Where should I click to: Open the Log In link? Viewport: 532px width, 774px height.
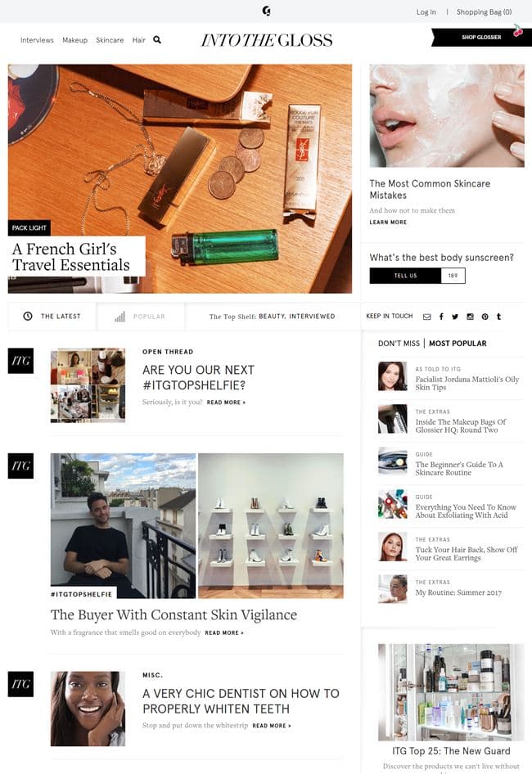coord(426,11)
